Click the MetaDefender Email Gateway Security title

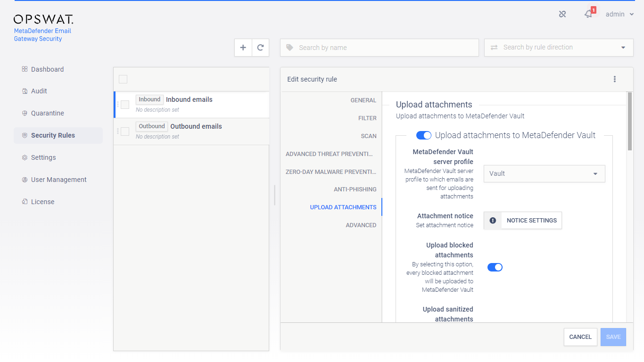click(x=42, y=35)
